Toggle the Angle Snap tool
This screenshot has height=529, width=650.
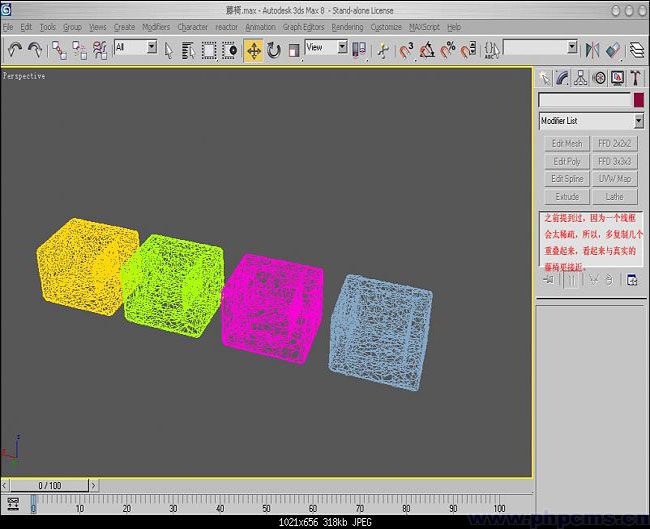(427, 51)
